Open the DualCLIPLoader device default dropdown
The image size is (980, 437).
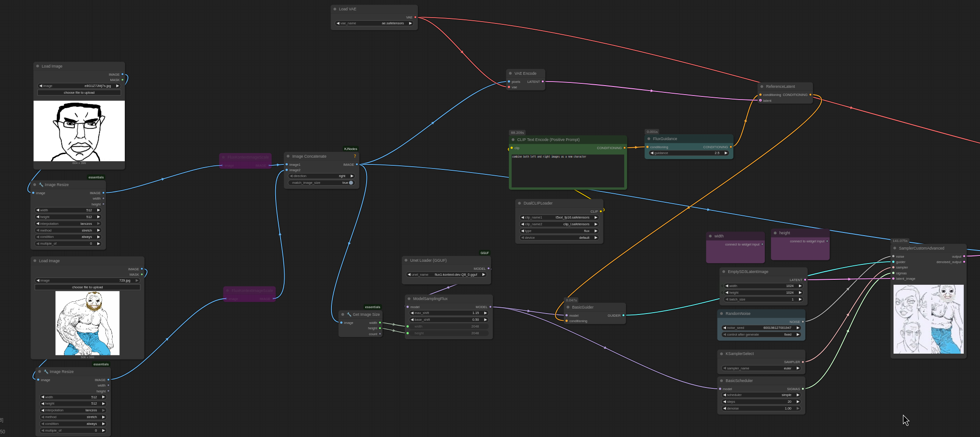559,238
